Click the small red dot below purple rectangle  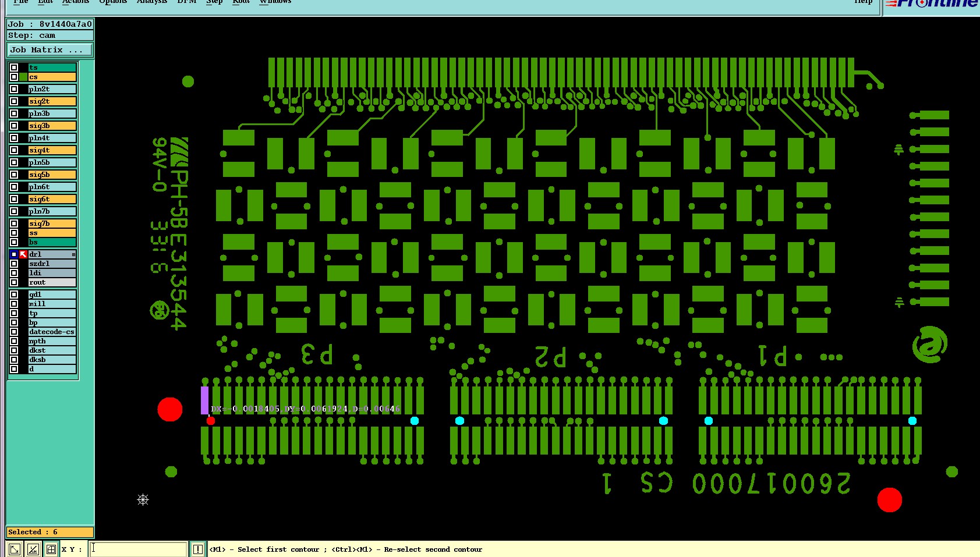211,421
